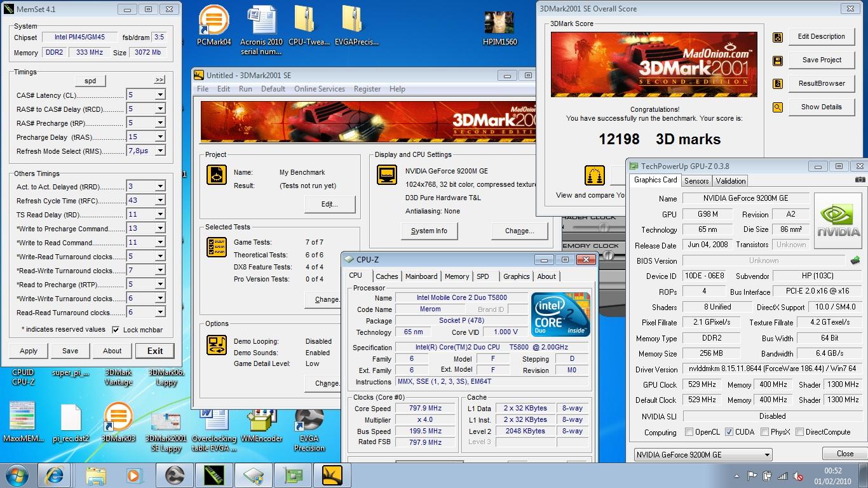
Task: Switch to the Caches tab in CPU-Z
Action: [386, 276]
